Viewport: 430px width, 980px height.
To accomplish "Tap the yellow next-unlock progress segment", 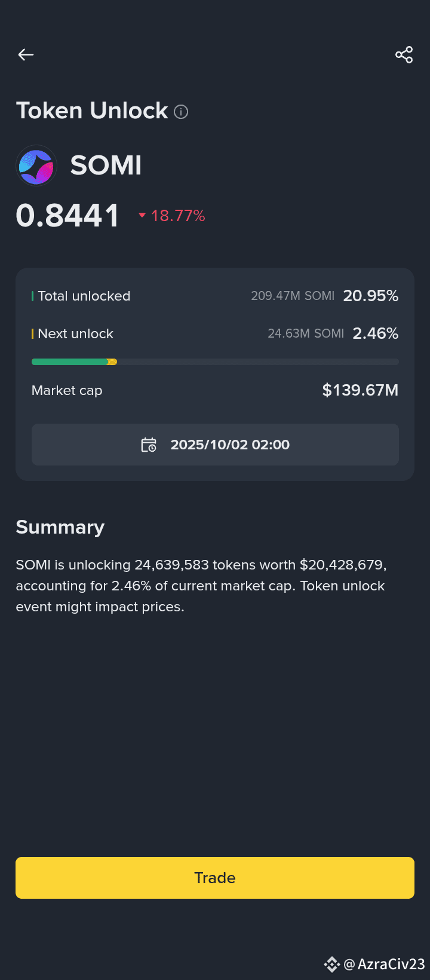I will (x=112, y=362).
